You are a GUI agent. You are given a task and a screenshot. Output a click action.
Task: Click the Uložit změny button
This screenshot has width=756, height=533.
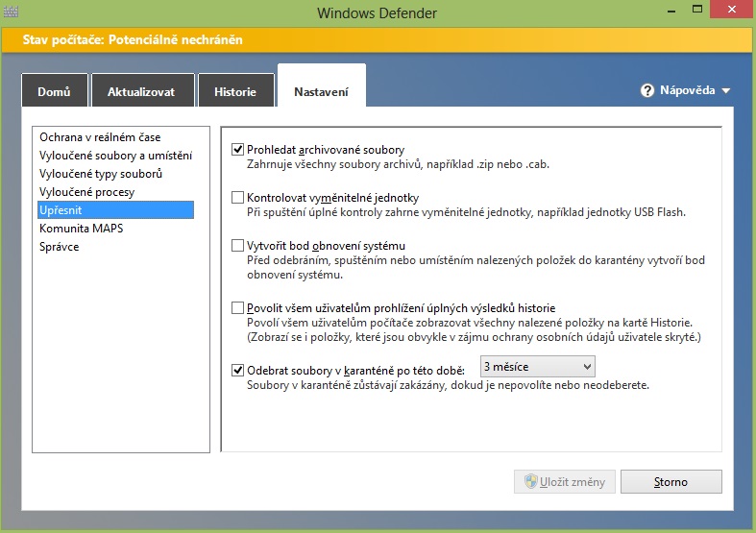[x=565, y=482]
